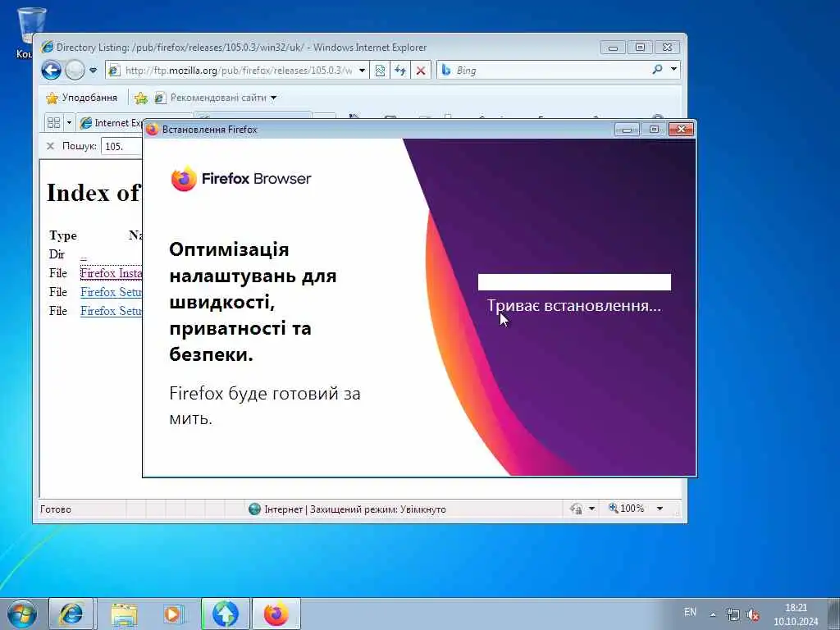Open the first Firefox Setup file link
The image size is (840, 630).
[x=112, y=292]
